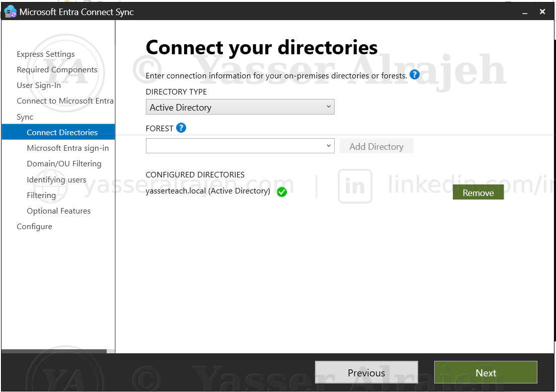Click Add Directory button
The height and width of the screenshot is (392, 556).
pyautogui.click(x=376, y=146)
